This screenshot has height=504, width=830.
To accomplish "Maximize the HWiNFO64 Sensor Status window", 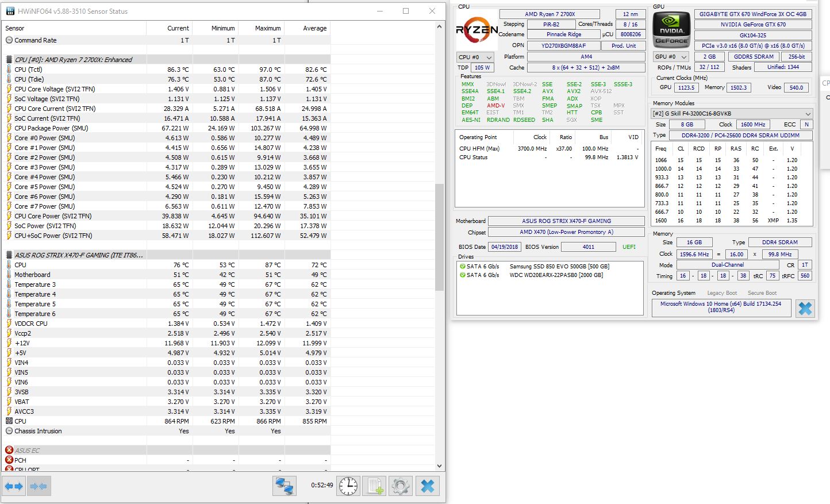I will pos(406,11).
